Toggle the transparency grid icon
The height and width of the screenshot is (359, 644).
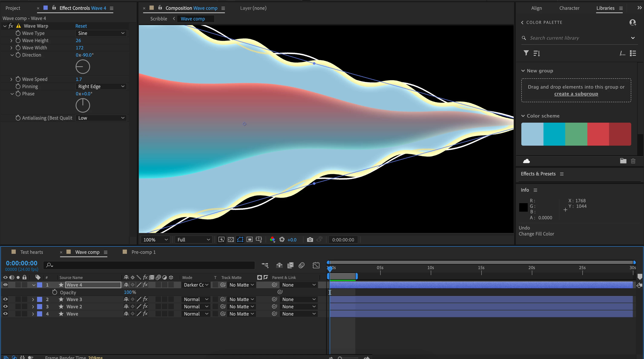pos(231,240)
